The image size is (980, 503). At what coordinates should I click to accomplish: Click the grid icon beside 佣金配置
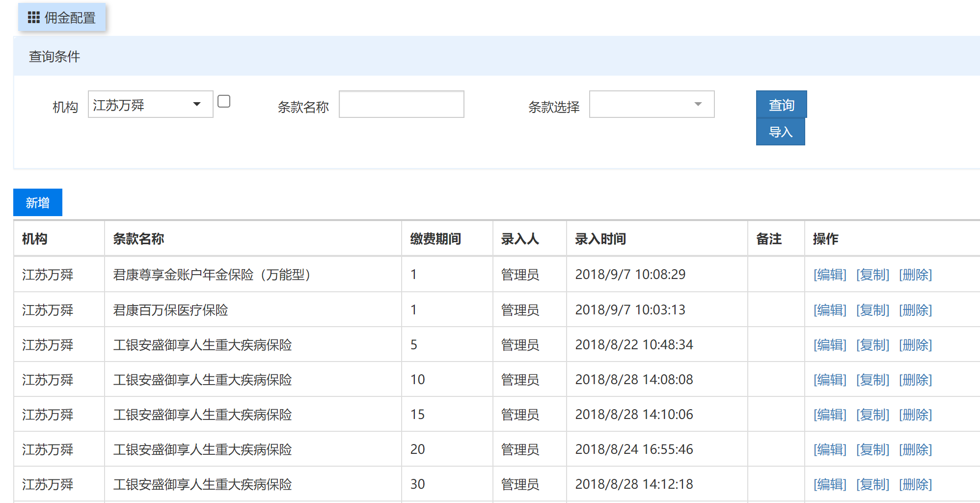point(33,18)
